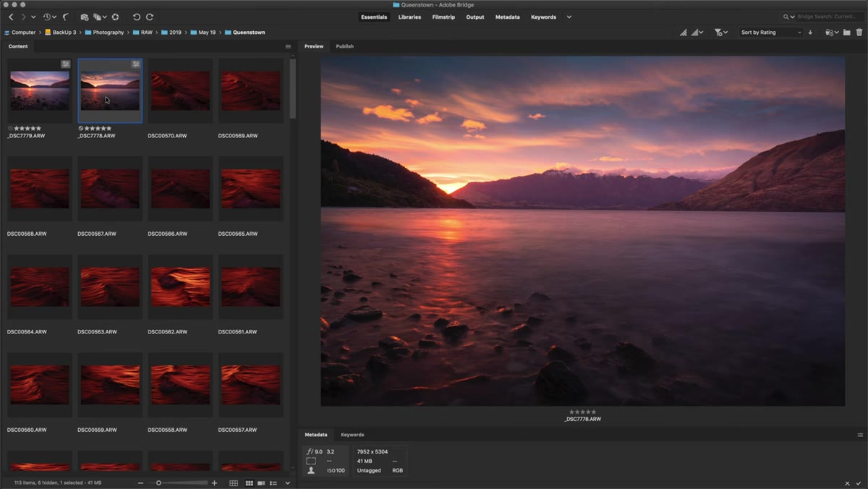Viewport: 868px width, 489px height.
Task: Click Photography breadcrumb folder
Action: click(x=104, y=33)
